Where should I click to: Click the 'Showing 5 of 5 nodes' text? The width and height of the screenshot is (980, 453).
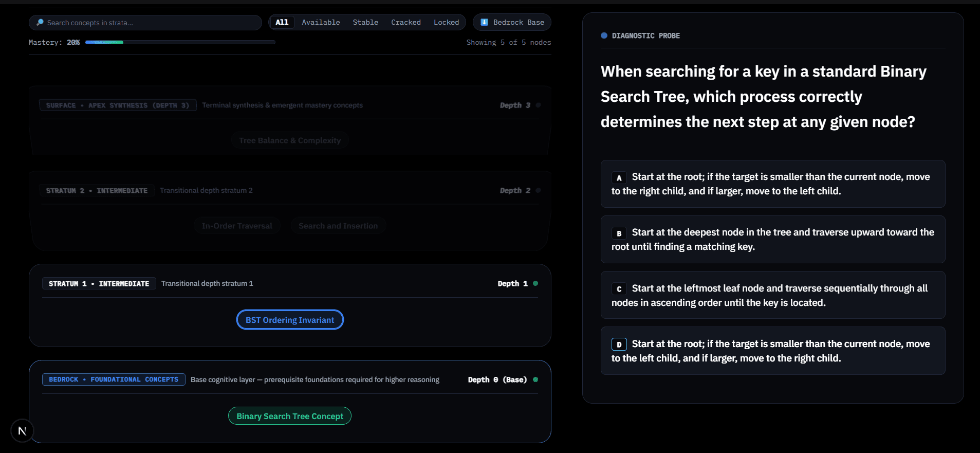point(508,42)
